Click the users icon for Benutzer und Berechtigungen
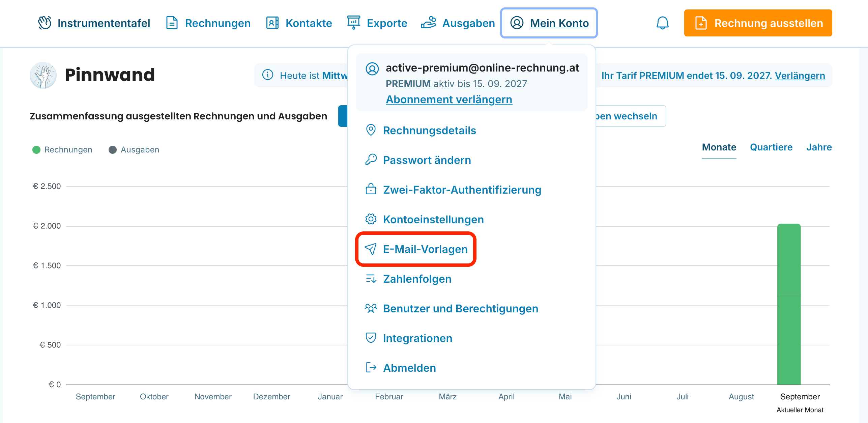 (x=371, y=308)
